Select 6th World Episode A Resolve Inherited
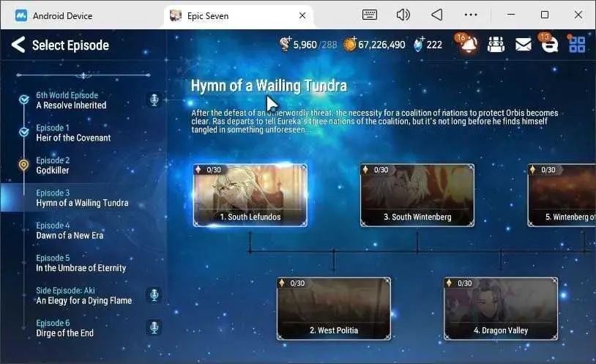This screenshot has width=596, height=364. point(83,100)
